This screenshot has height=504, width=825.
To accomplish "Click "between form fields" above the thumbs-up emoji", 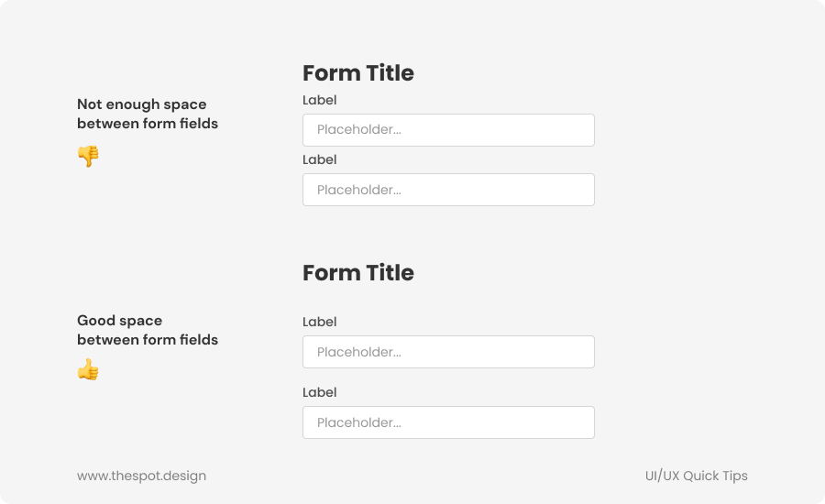I will click(x=148, y=340).
